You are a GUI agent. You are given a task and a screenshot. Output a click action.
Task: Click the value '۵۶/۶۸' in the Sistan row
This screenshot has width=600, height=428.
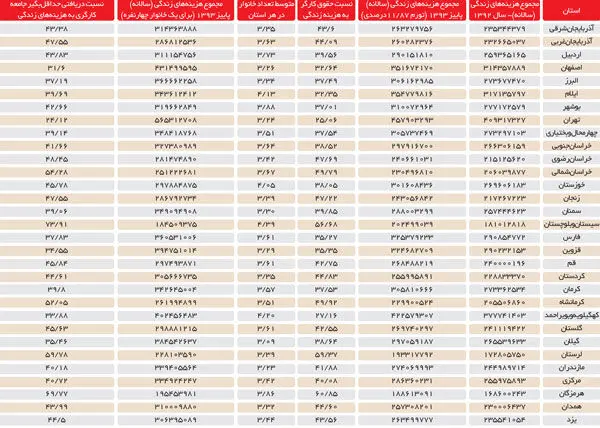point(326,224)
